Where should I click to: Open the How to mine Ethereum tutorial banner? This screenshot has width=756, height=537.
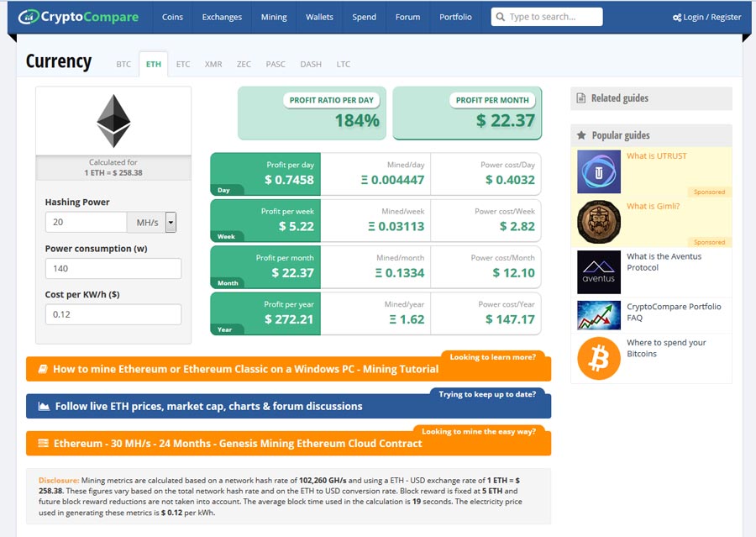288,369
